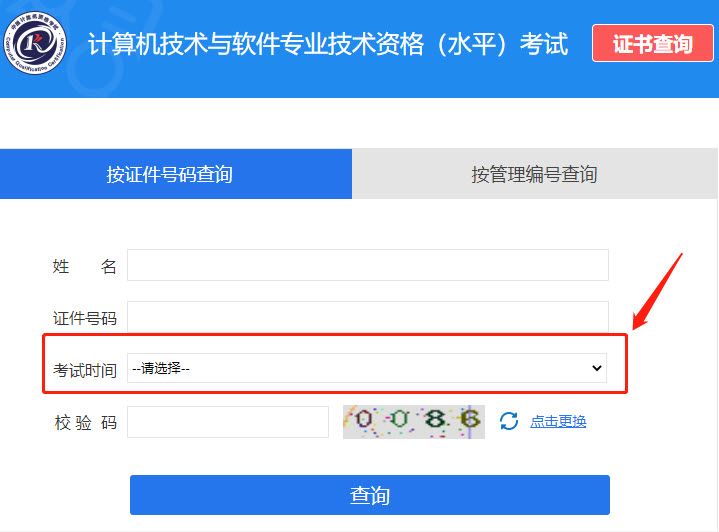Image resolution: width=719 pixels, height=532 pixels.
Task: Click the 考试时间 field label
Action: tap(85, 370)
